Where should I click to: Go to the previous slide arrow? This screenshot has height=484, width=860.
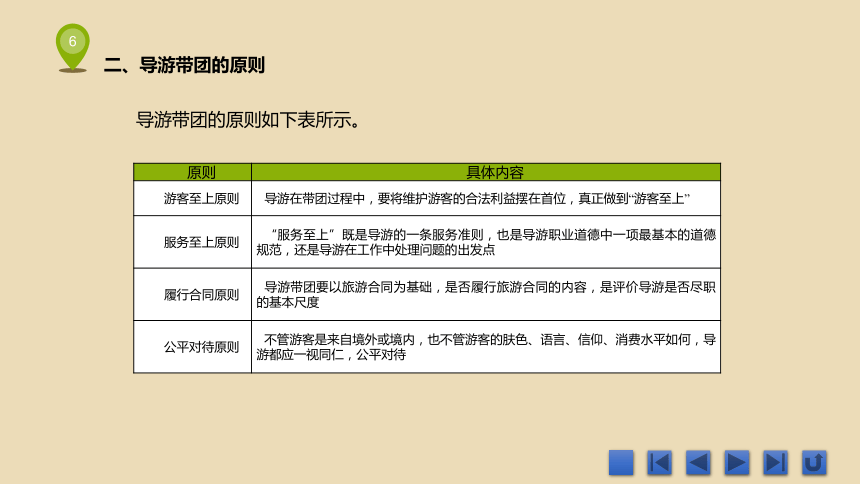(698, 463)
